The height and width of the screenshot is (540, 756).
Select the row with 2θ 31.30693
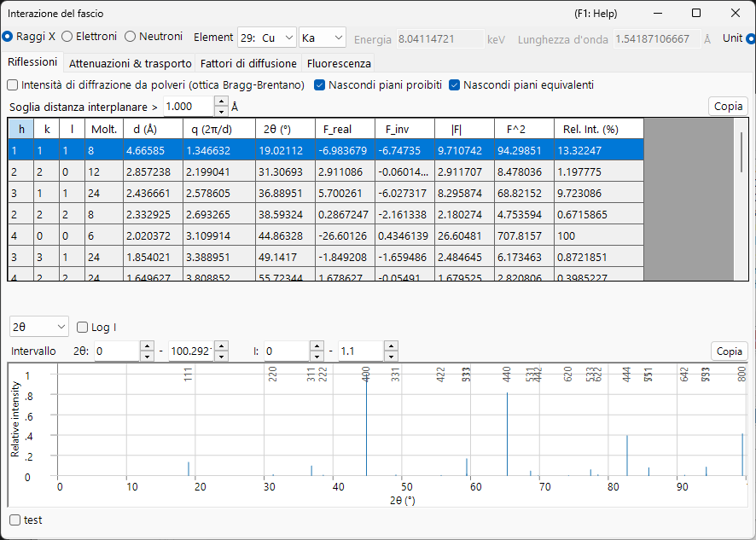pos(326,171)
